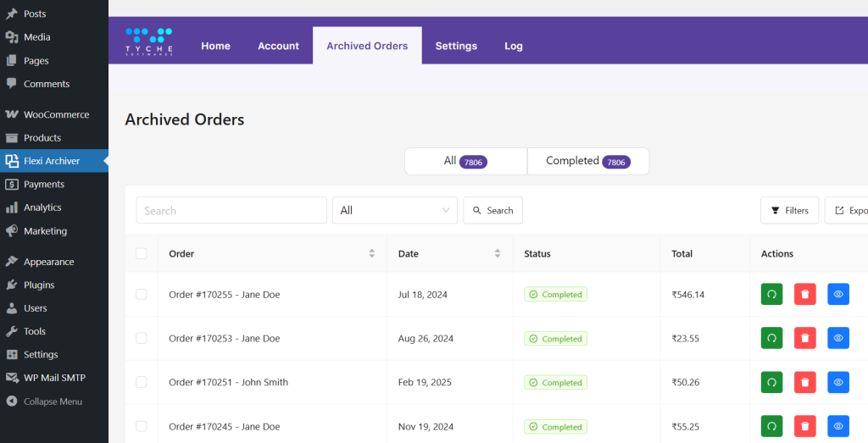Click the red trash icon for Order #170253

(804, 338)
